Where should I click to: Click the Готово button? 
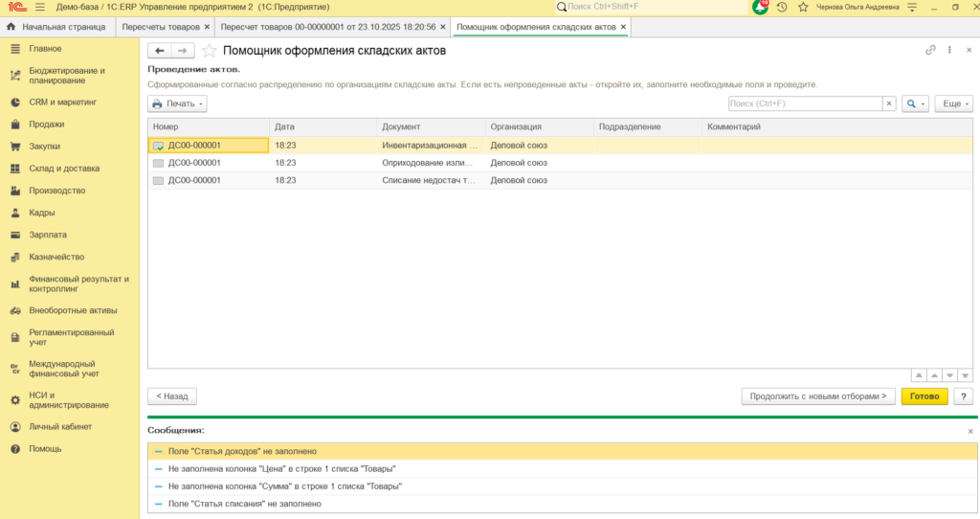(x=924, y=396)
